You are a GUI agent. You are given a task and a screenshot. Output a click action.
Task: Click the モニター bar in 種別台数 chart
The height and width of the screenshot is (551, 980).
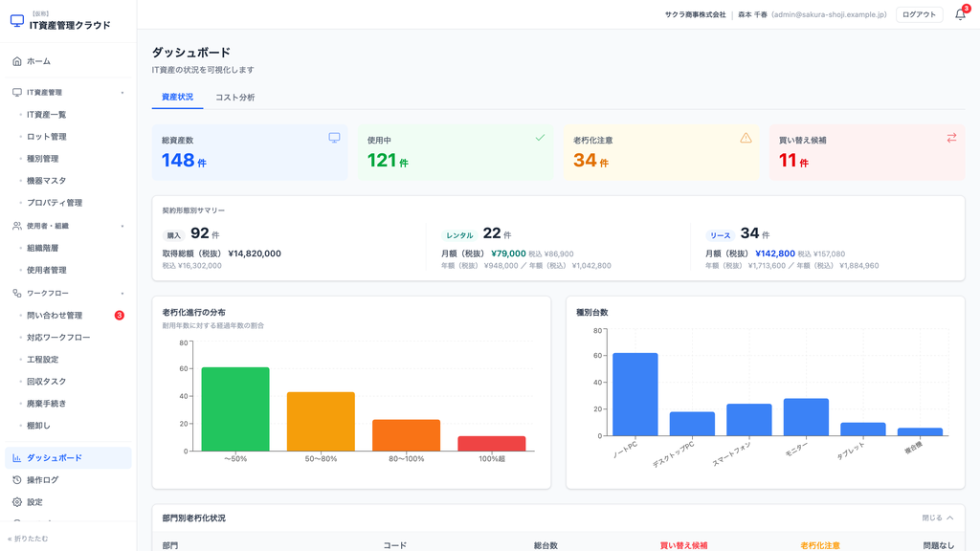click(x=806, y=417)
